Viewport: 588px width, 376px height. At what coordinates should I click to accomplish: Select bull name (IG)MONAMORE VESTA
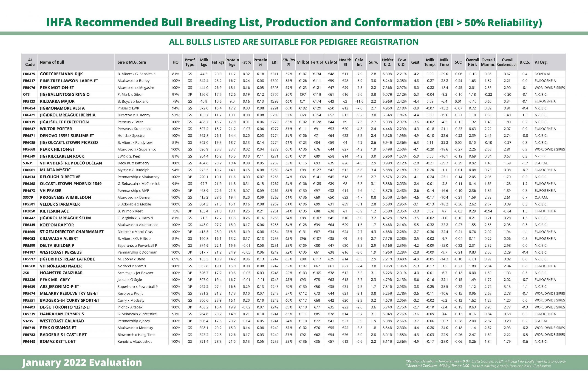(62, 108)
